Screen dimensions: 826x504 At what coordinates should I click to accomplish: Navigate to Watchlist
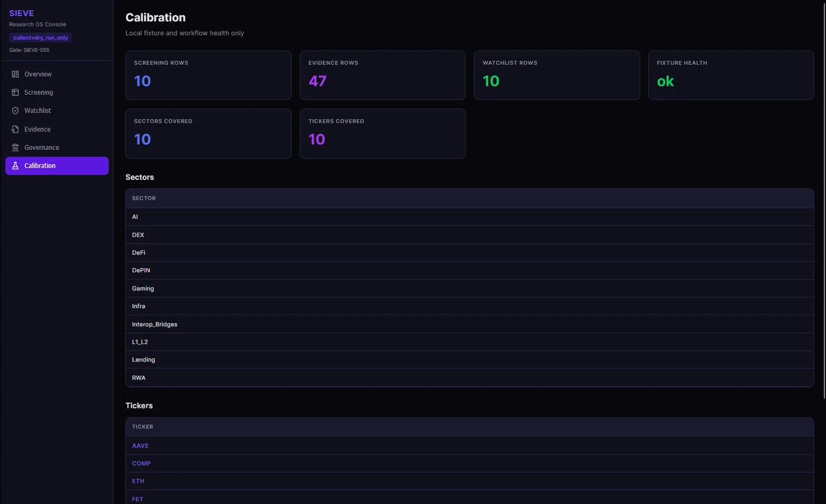[57, 111]
